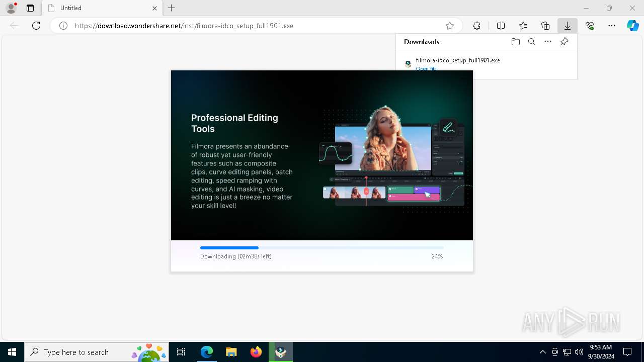Open downloads folder from Downloads panel
The image size is (644, 362).
(x=516, y=42)
